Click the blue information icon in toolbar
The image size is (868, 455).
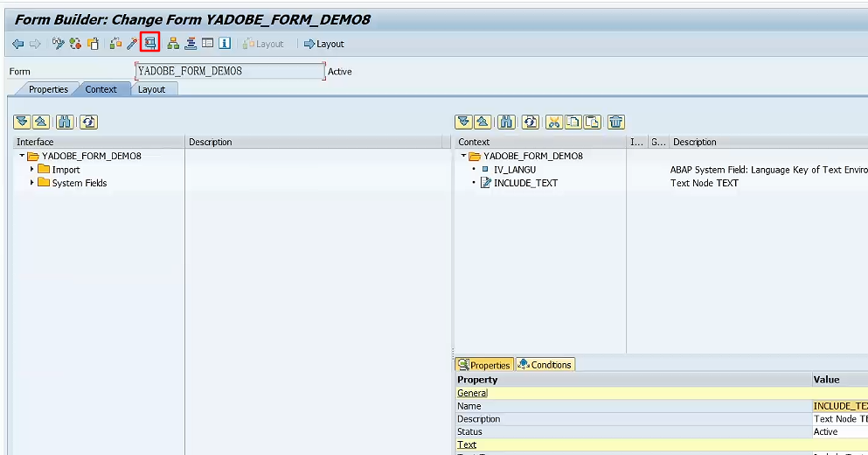tap(225, 44)
